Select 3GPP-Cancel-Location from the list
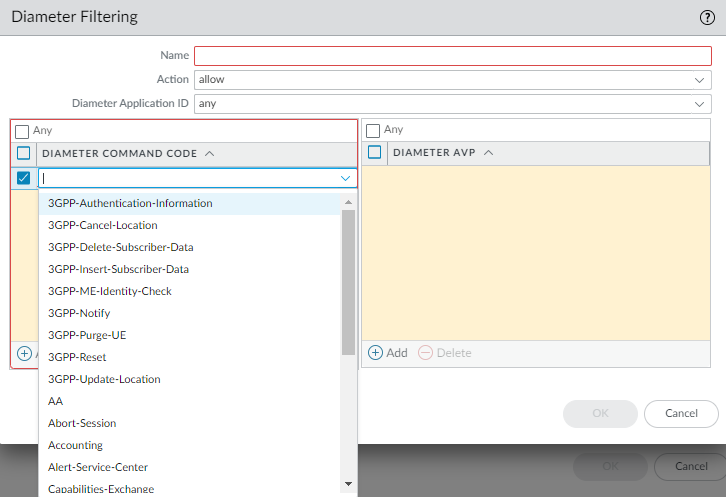The height and width of the screenshot is (497, 726). coord(103,225)
